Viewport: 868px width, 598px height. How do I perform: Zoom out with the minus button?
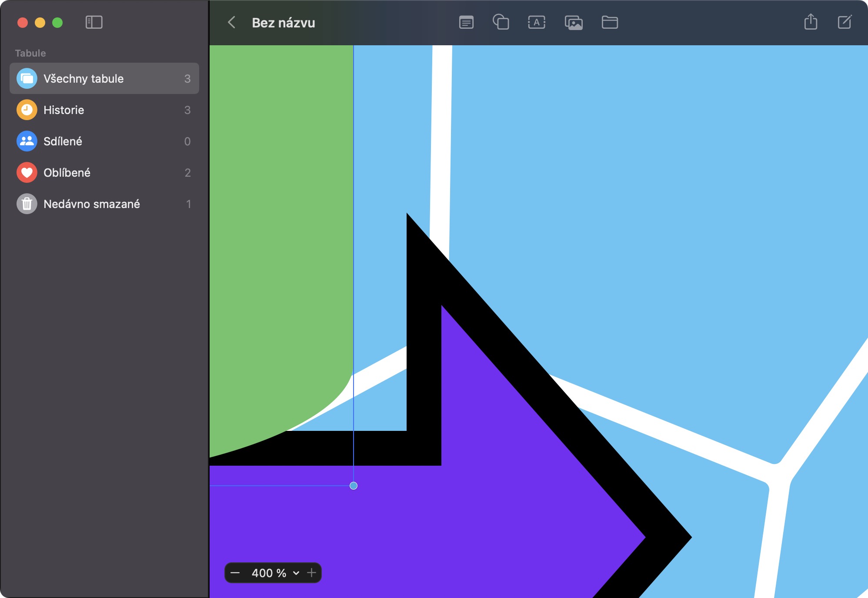point(235,573)
